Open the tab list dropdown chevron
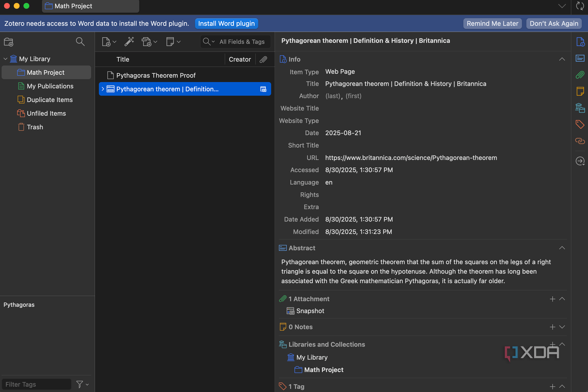 (x=562, y=6)
